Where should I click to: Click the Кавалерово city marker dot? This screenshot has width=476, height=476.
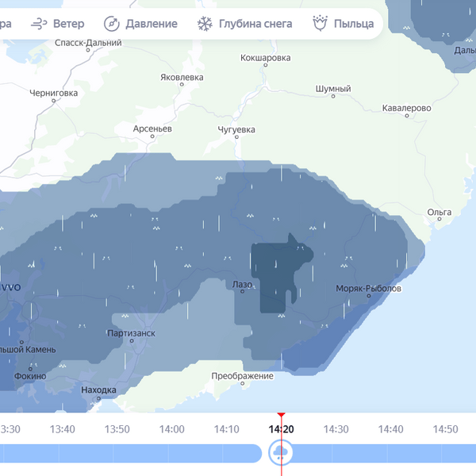[407, 117]
